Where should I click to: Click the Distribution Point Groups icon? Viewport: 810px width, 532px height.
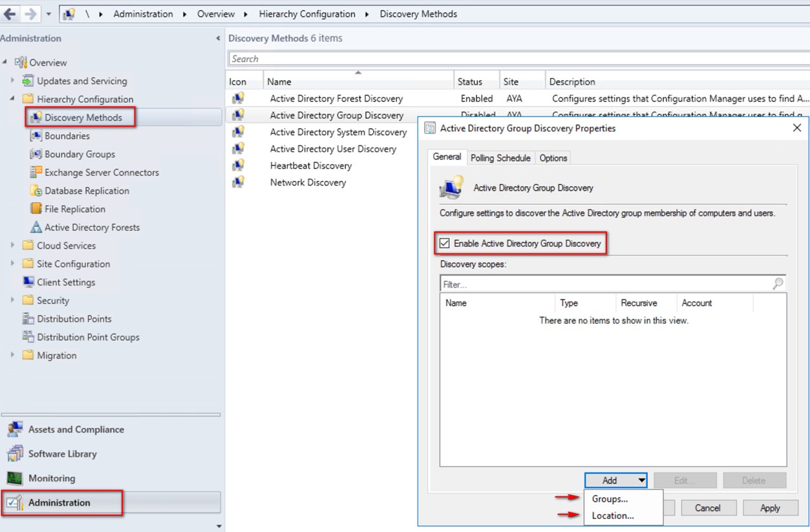(x=28, y=337)
